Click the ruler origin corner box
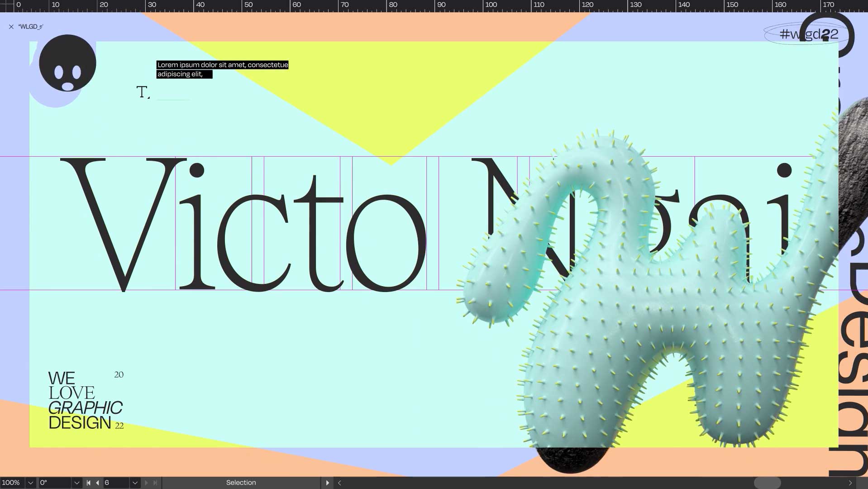The image size is (868, 489). [x=7, y=5]
